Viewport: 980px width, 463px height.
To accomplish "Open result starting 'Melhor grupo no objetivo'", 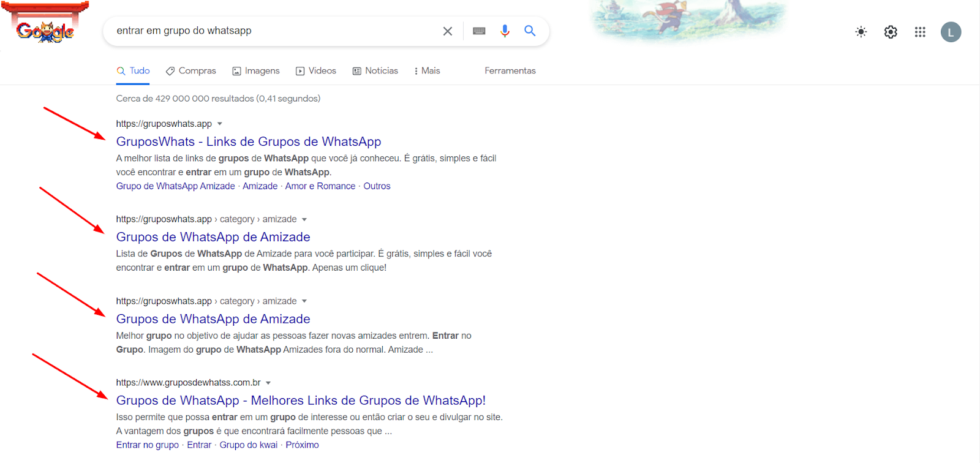I will pyautogui.click(x=213, y=319).
